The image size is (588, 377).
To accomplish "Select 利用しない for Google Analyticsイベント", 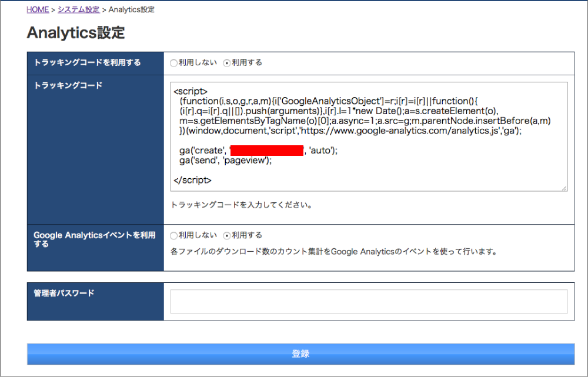I will [x=173, y=236].
